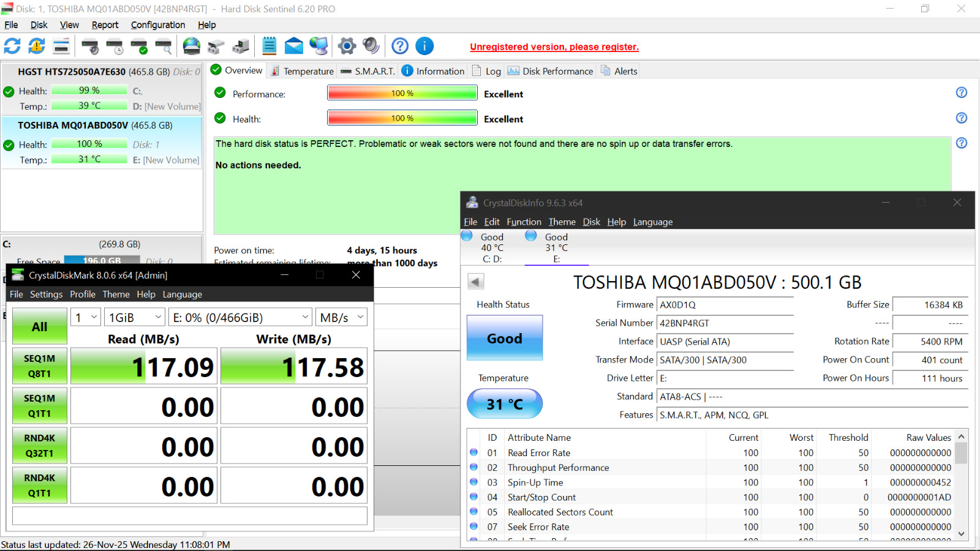Click the disk with magnifier toolbar icon
Viewport: 980px width, 551px height.
tap(164, 46)
